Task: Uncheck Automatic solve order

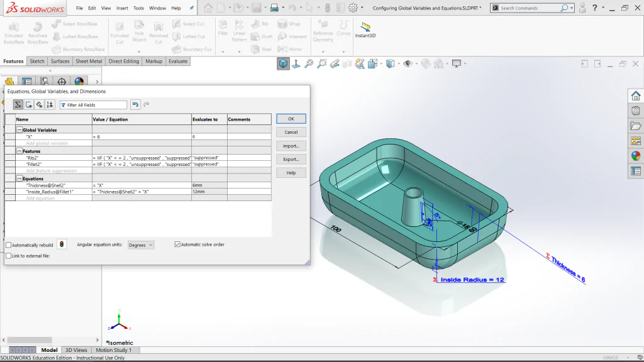Action: (x=177, y=244)
